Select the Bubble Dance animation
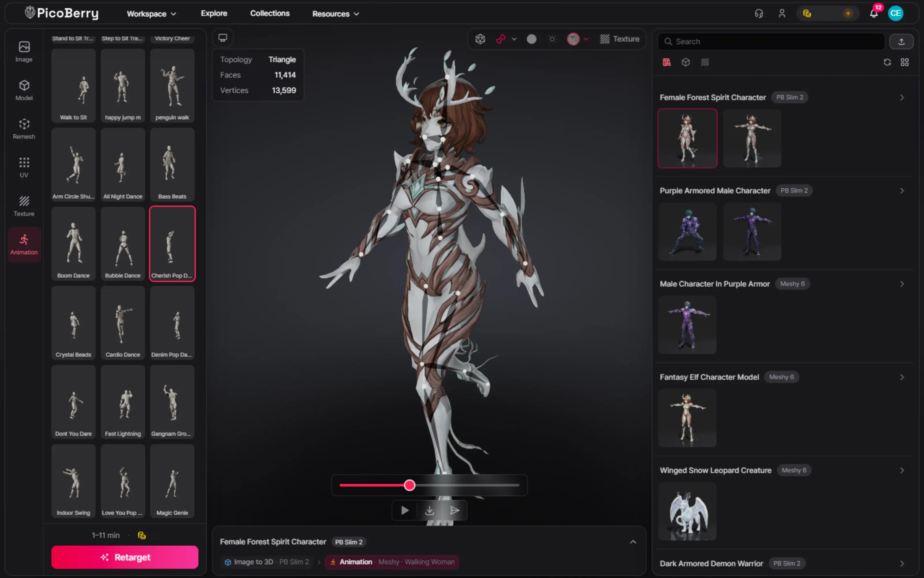The image size is (924, 578). pos(123,244)
